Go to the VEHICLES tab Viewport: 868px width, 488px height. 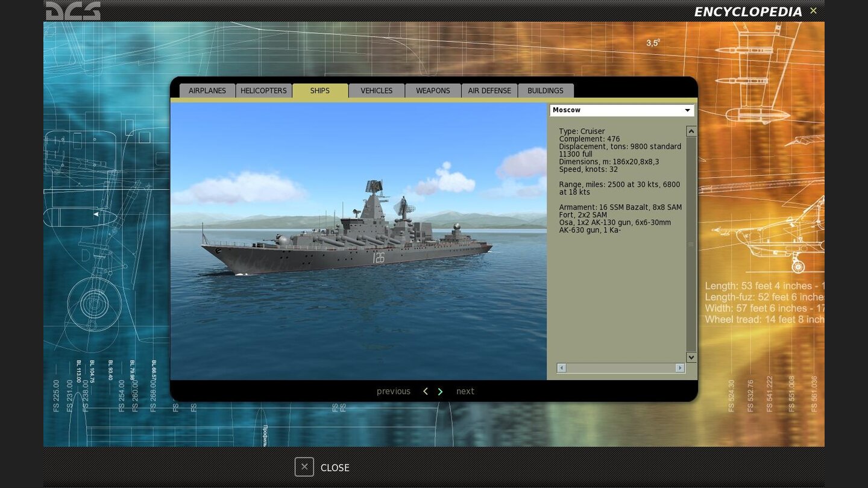pos(377,90)
